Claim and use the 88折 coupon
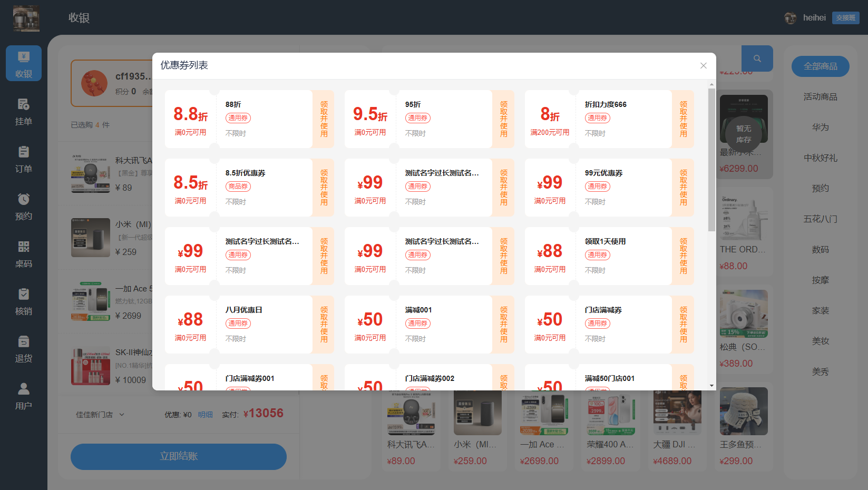The height and width of the screenshot is (490, 868). point(324,119)
